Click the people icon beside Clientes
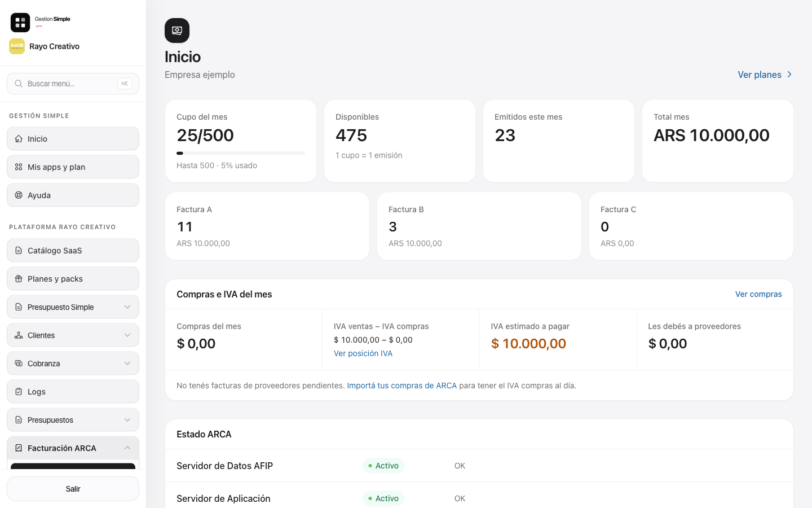The height and width of the screenshot is (508, 812). 19,335
